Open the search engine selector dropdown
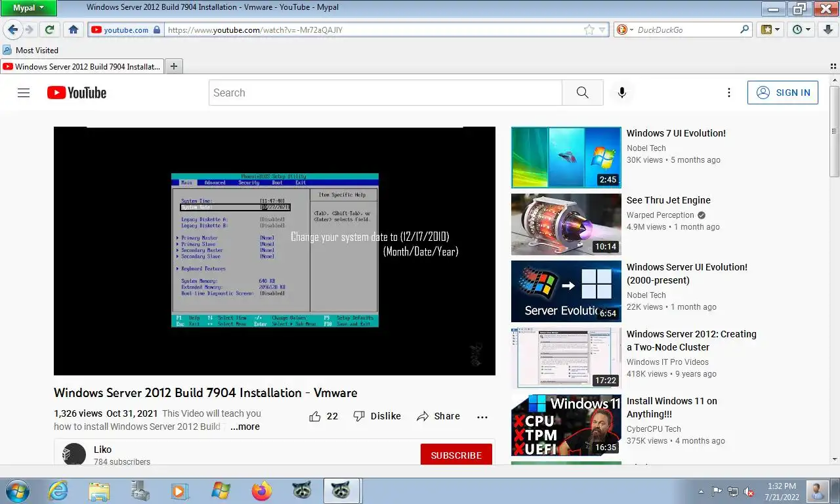Viewport: 840px width, 504px height. [x=625, y=30]
